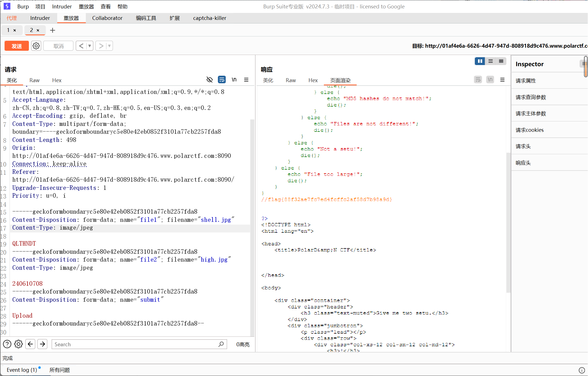Go to next search match arrow
The width and height of the screenshot is (588, 376).
pos(42,344)
